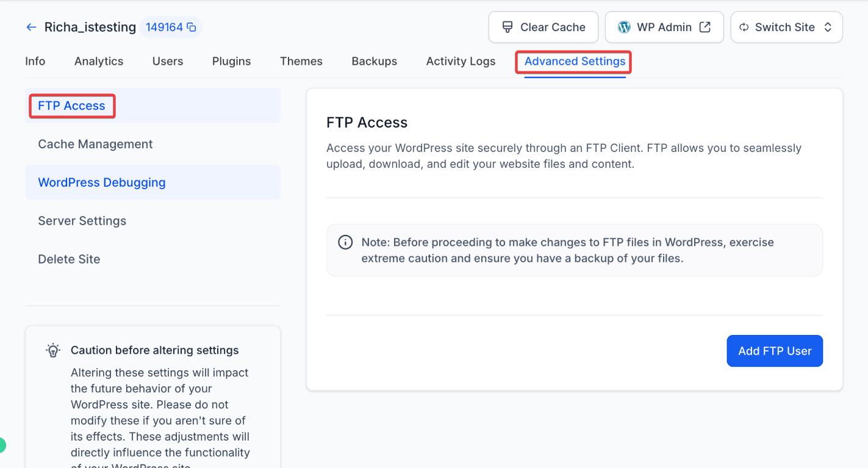Click the Clear Cache brush icon
Screen dimensions: 868x468
point(507,27)
